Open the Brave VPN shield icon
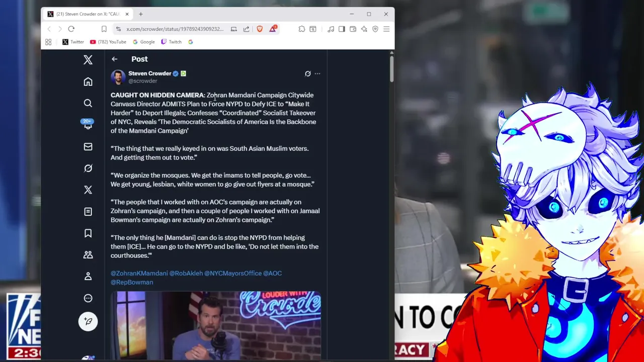 (x=375, y=29)
